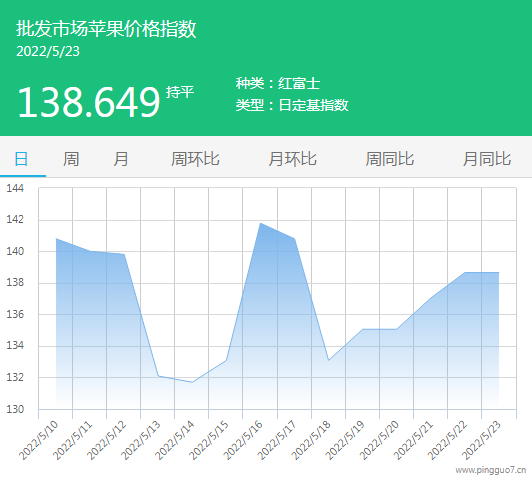
Task: Show the 周环比 week-over-week tab
Action: tap(195, 159)
